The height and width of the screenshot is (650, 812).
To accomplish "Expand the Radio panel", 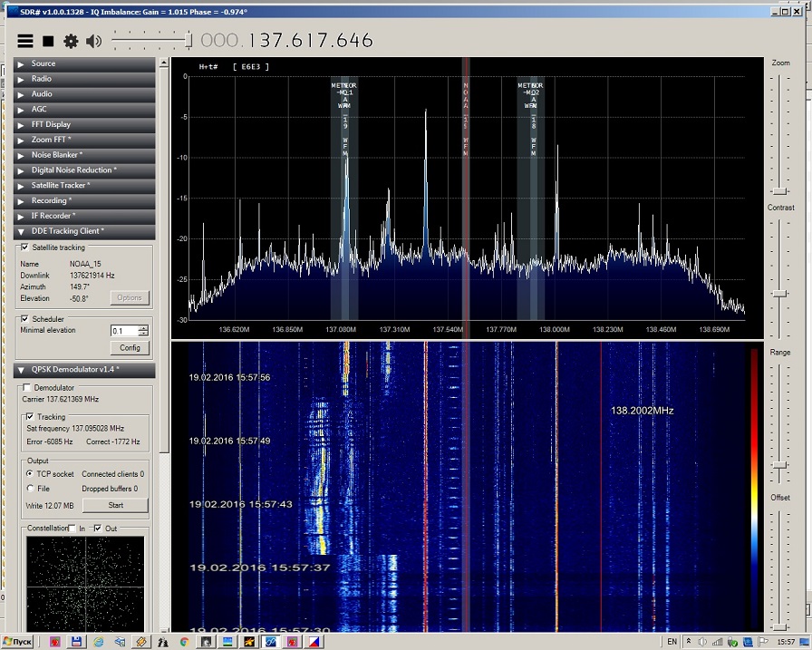I will (84, 79).
